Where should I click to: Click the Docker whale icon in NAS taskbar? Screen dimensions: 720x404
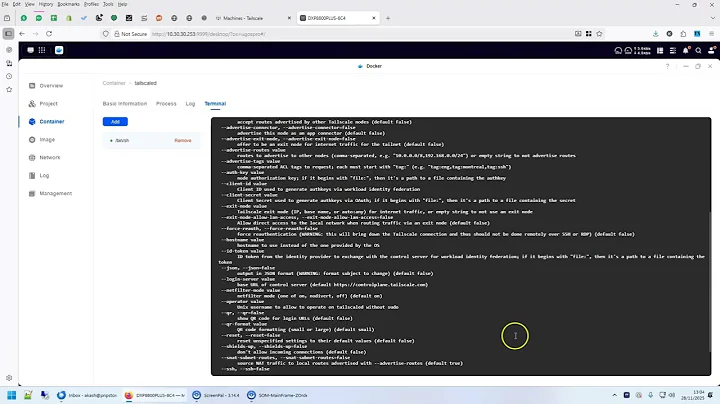pyautogui.click(x=59, y=50)
